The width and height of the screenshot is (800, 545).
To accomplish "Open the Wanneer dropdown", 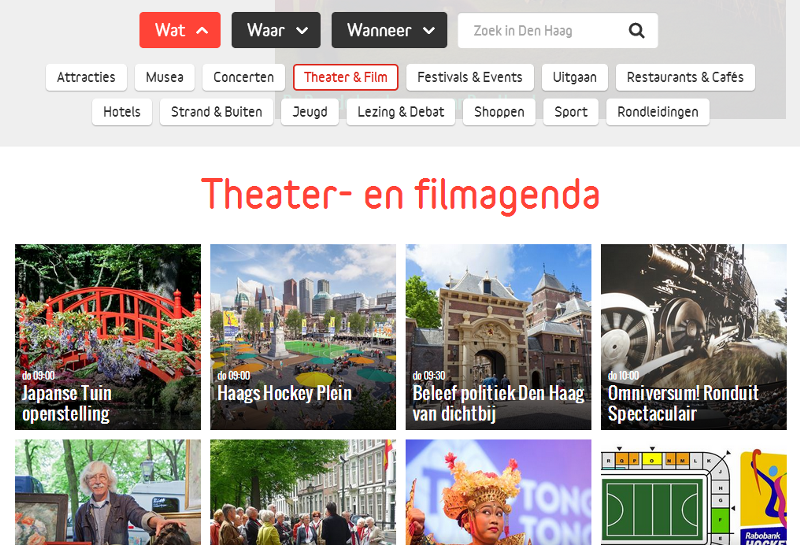I will coord(389,30).
